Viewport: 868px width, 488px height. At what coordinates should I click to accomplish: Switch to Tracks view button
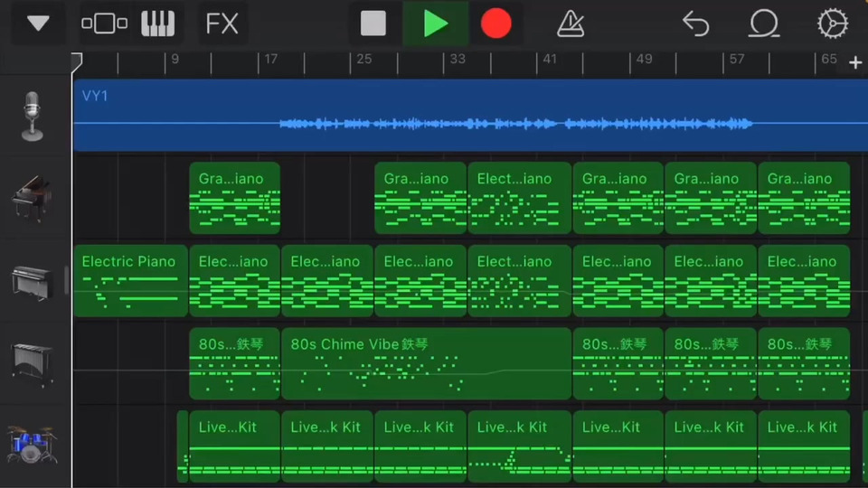(104, 23)
